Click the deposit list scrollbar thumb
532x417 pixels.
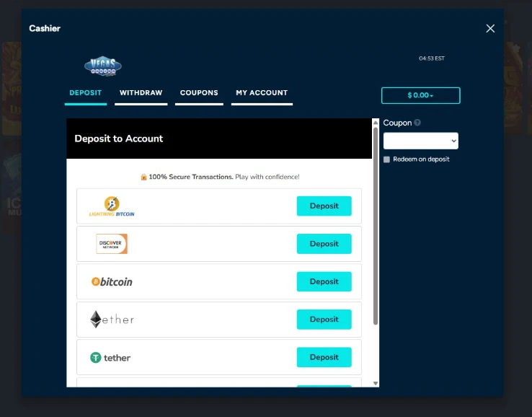click(x=376, y=226)
